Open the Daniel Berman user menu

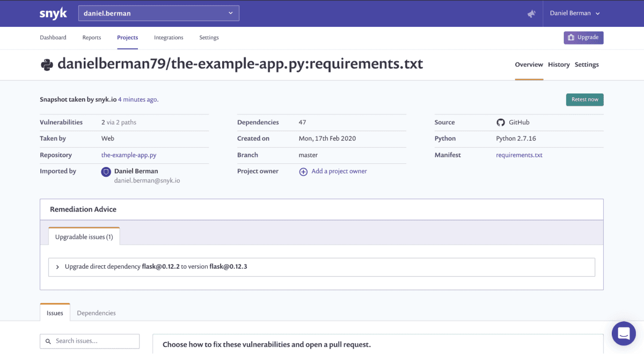point(575,13)
